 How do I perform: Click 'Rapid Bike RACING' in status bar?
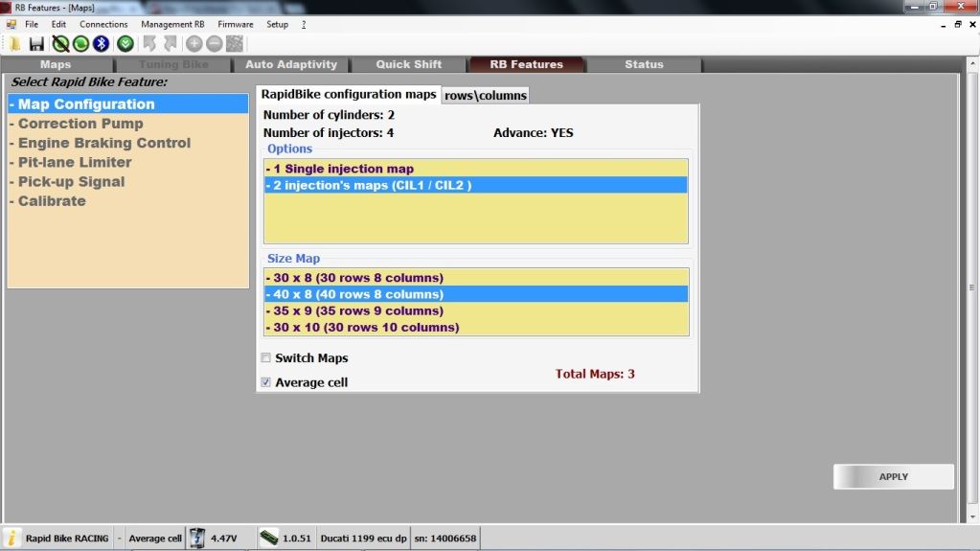67,538
